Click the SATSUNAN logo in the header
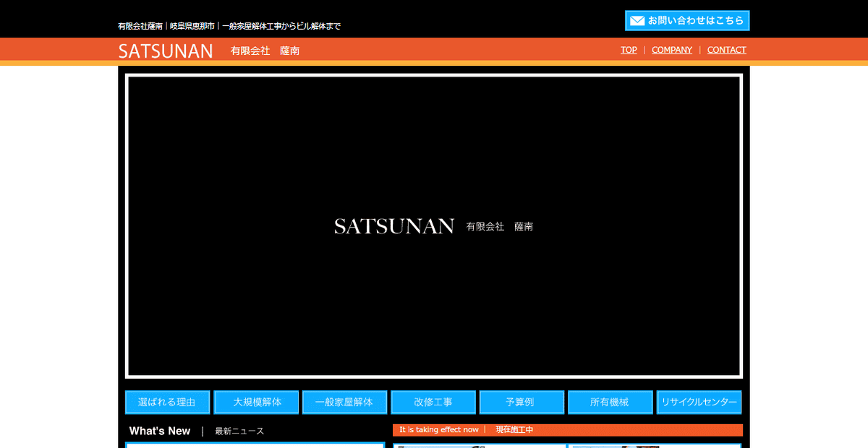The width and height of the screenshot is (868, 448). (x=166, y=51)
